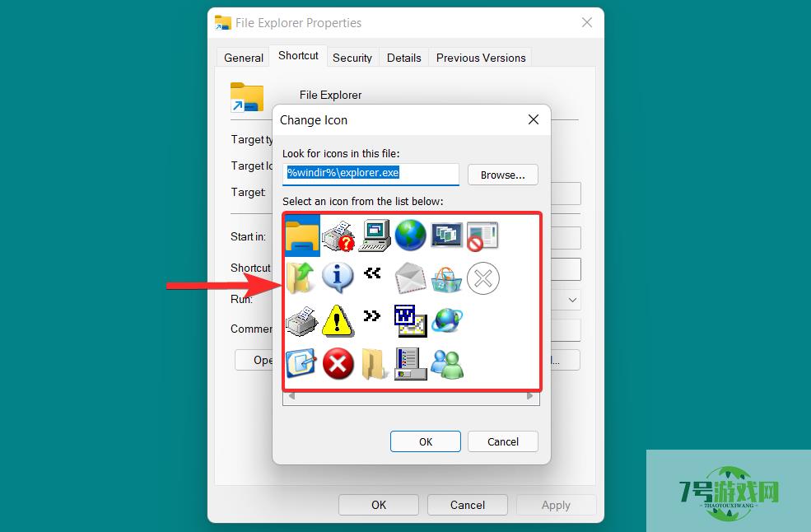Click the icon file path text field
Image resolution: width=811 pixels, height=532 pixels.
pyautogui.click(x=371, y=174)
